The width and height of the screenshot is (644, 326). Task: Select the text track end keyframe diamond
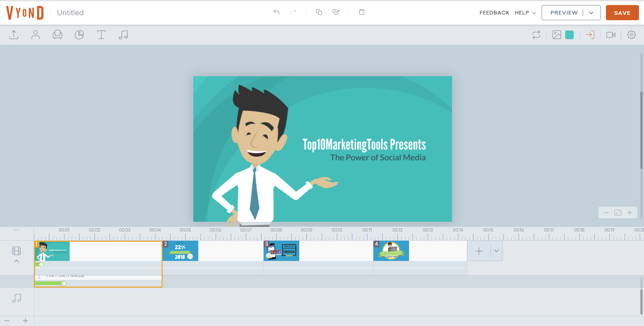[x=64, y=284]
